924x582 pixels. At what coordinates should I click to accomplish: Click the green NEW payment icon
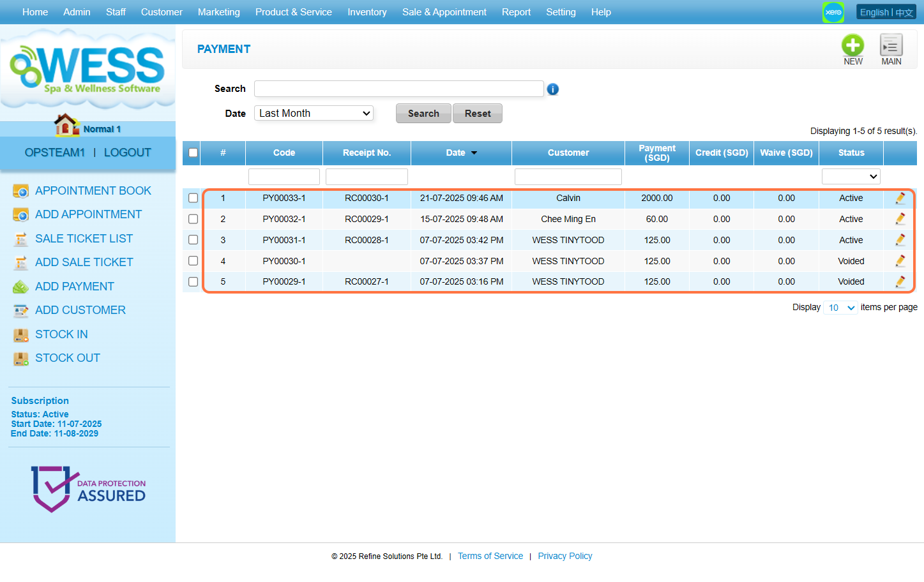[852, 45]
